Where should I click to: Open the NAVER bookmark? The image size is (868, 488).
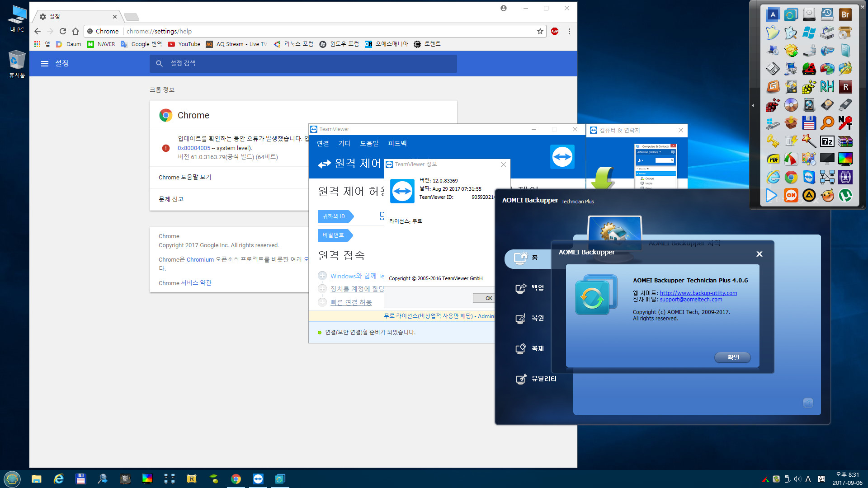click(101, 44)
